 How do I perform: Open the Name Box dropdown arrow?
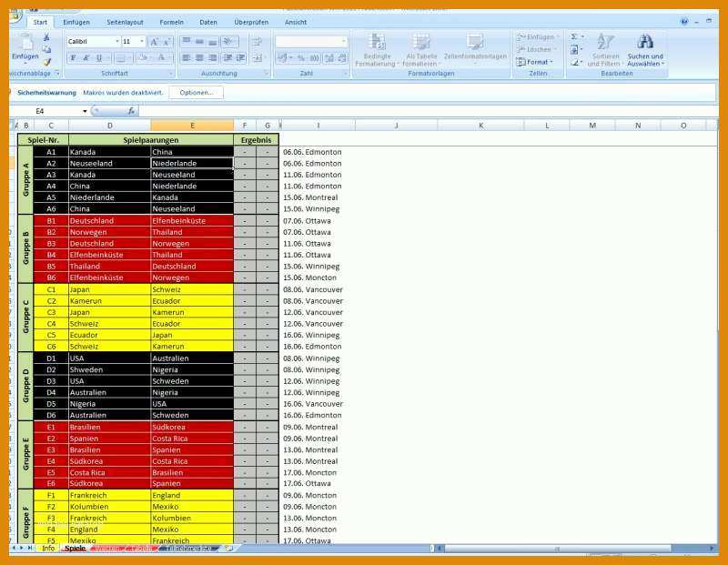tap(85, 111)
